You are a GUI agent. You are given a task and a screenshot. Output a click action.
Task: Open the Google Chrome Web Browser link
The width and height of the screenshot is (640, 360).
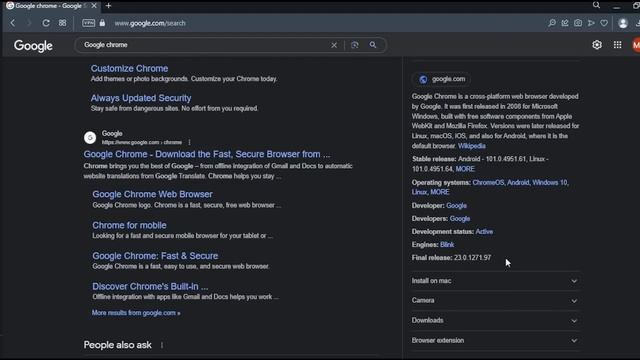point(152,194)
